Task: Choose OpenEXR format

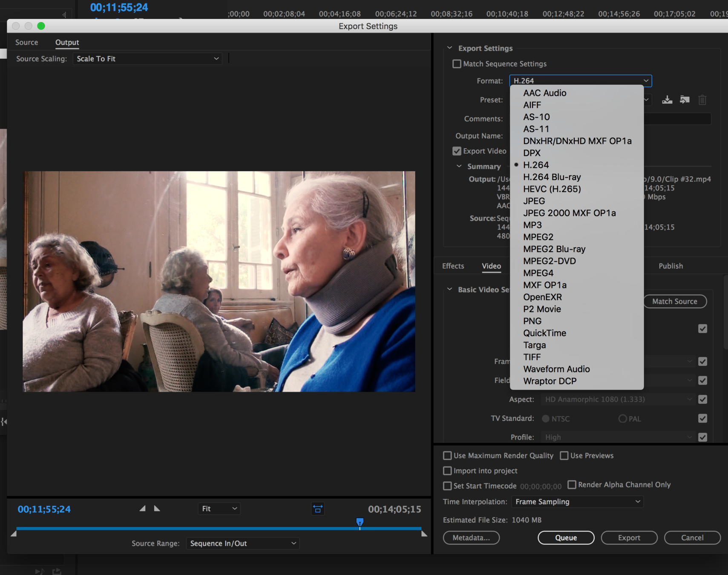Action: pyautogui.click(x=577, y=297)
